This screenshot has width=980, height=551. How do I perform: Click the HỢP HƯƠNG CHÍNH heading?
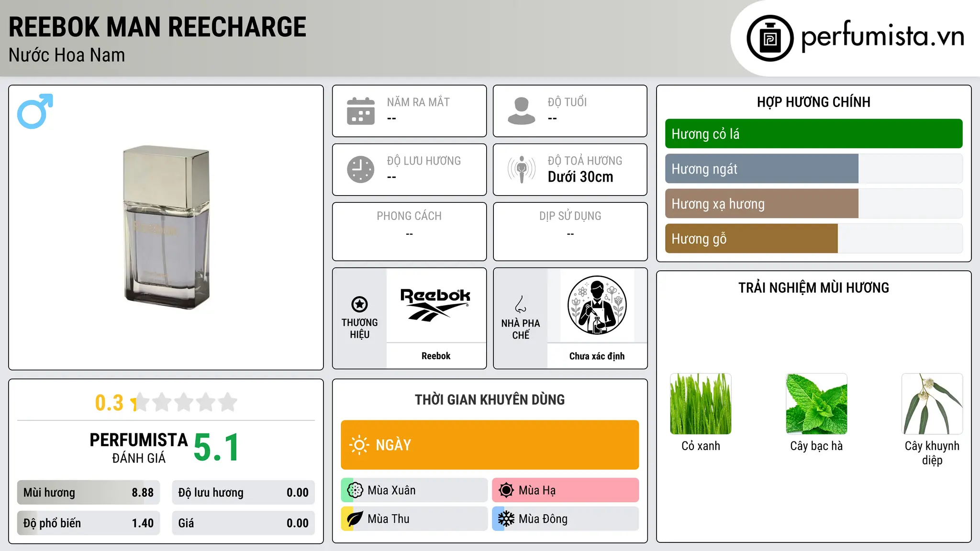pos(813,102)
